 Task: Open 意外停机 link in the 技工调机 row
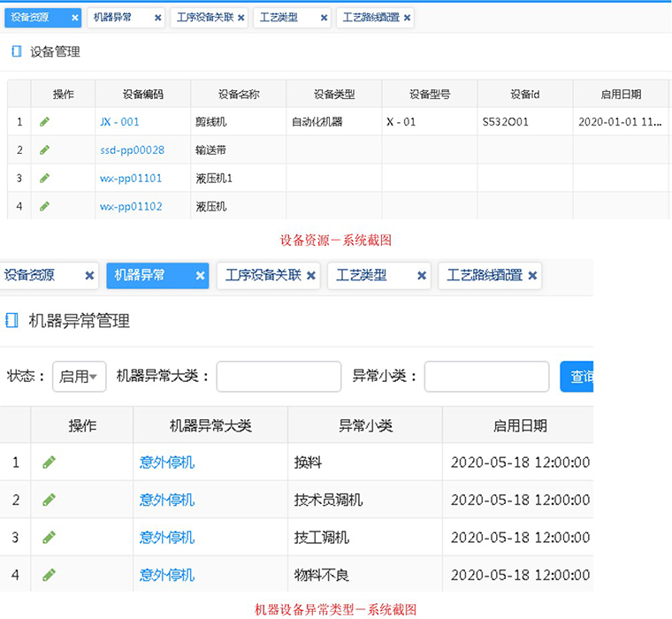167,537
